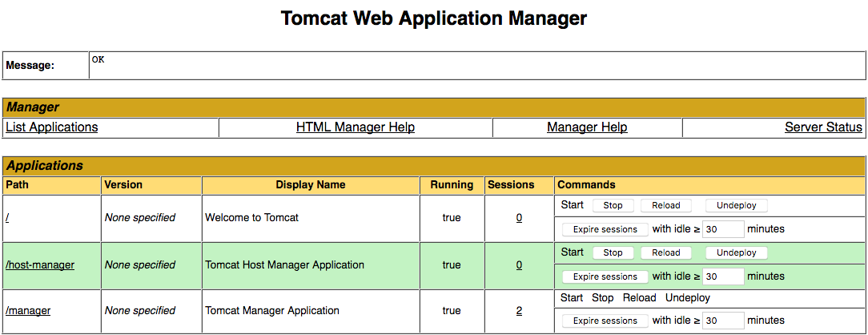
Task: Open session count 2 for /manager
Action: (x=519, y=311)
